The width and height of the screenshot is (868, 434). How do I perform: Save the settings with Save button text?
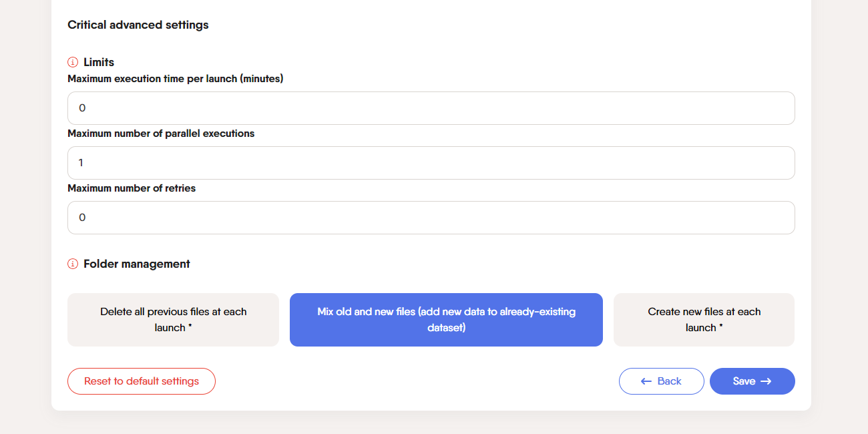point(744,381)
